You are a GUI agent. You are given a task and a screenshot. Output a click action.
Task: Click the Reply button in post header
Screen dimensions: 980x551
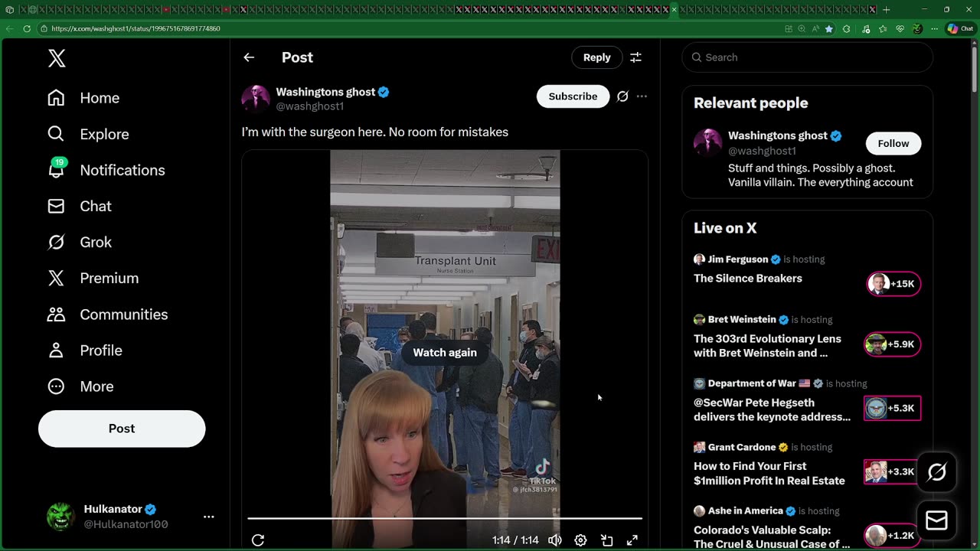pyautogui.click(x=596, y=57)
